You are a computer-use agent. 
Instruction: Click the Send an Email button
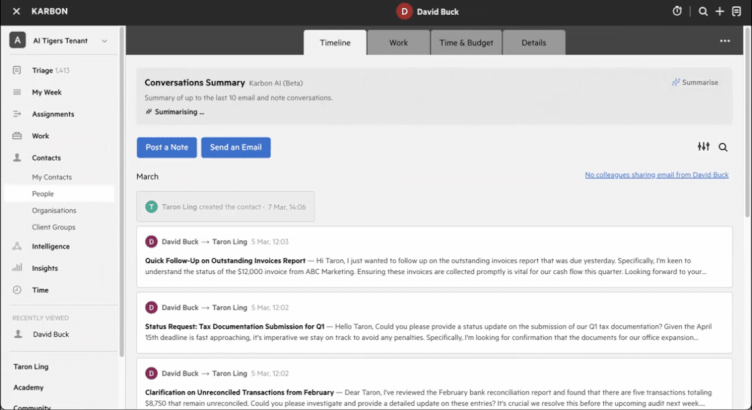235,147
